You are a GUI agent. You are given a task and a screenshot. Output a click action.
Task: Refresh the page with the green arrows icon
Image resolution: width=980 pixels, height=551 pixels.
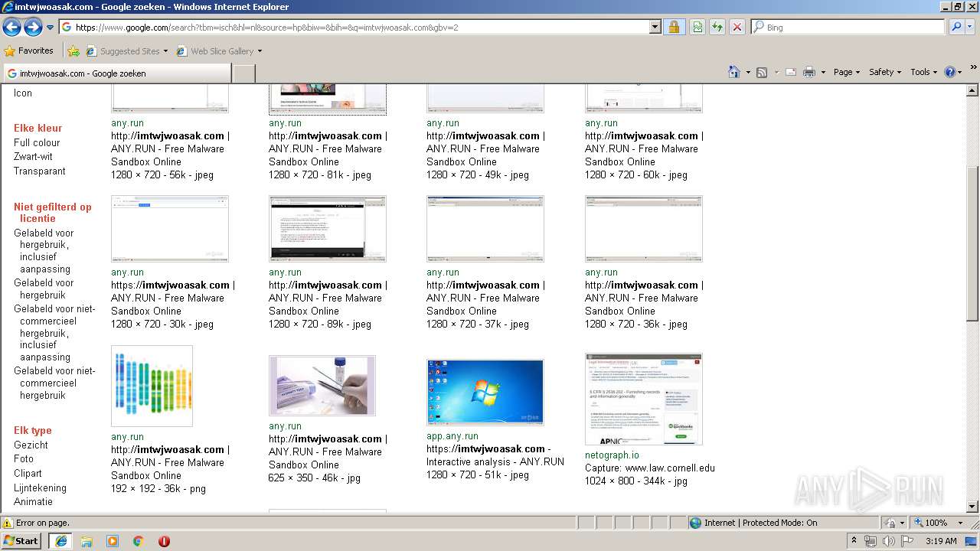click(717, 27)
